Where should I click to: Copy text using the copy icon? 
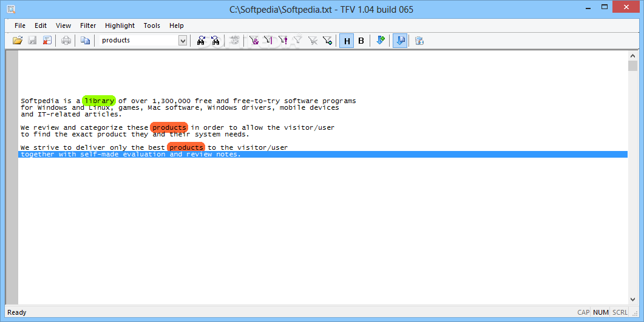click(x=85, y=40)
